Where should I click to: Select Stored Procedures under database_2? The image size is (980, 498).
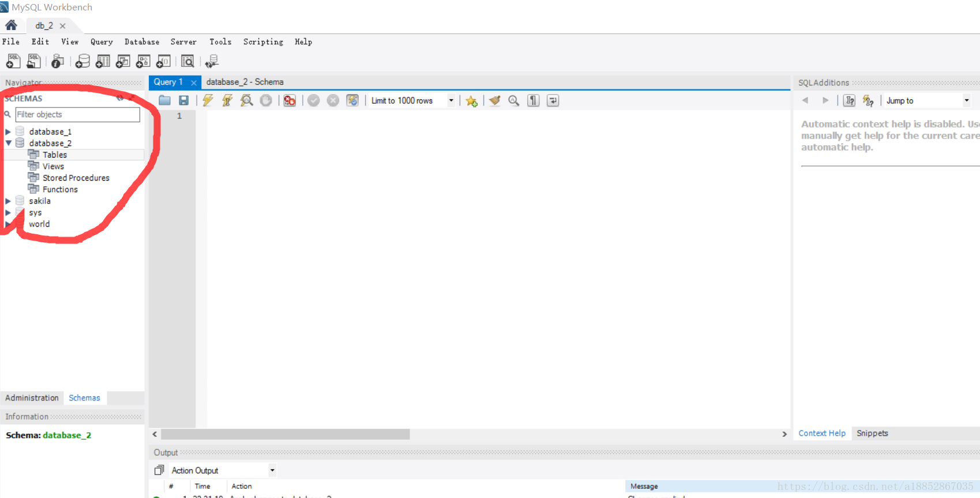point(76,178)
